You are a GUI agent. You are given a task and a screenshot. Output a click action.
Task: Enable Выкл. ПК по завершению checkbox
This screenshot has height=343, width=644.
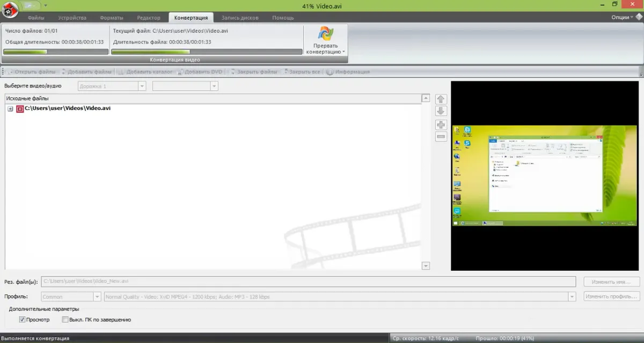(x=65, y=320)
